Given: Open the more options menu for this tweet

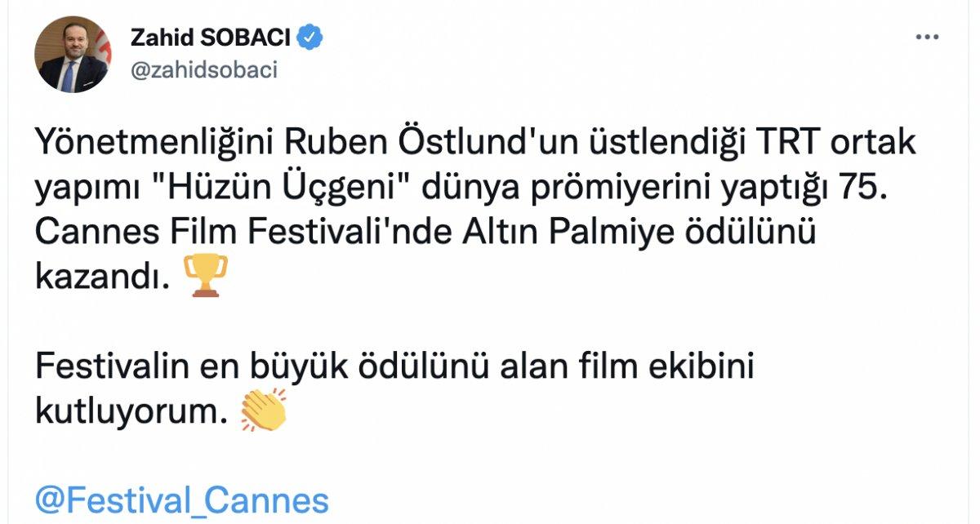Looking at the screenshot, I should pyautogui.click(x=925, y=36).
